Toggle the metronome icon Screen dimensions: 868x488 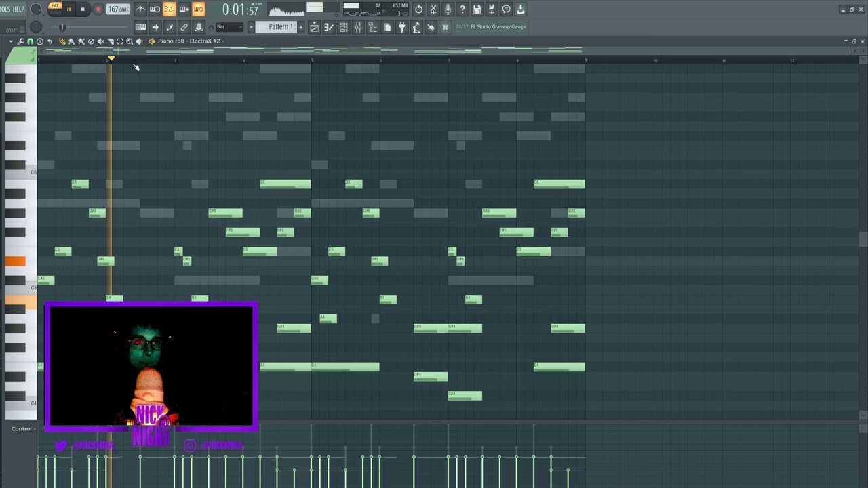140,9
